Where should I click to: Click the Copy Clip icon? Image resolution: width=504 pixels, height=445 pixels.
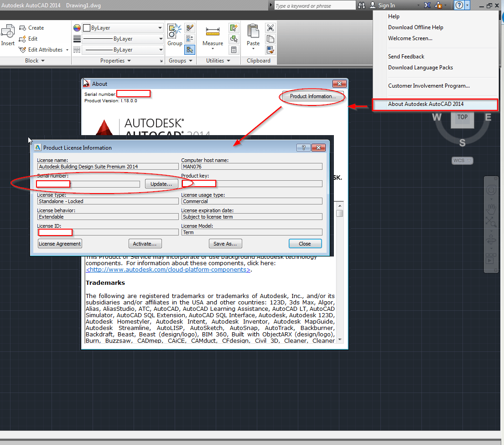pos(270,39)
